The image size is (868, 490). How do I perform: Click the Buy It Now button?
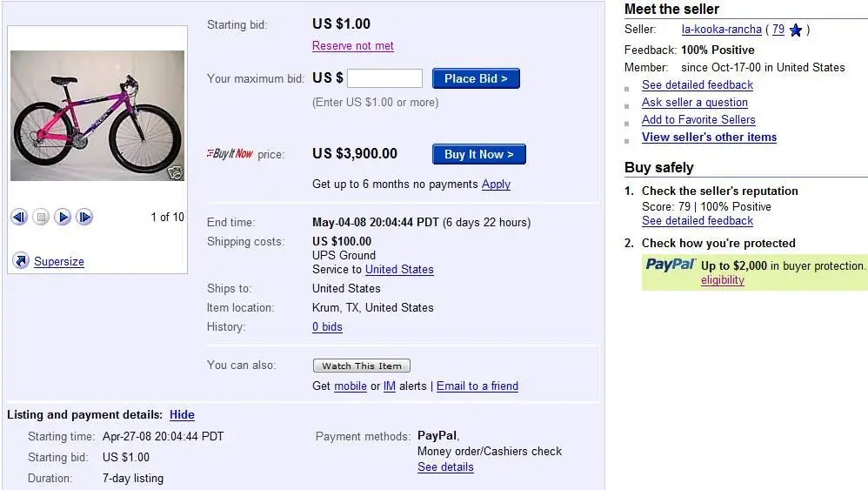pyautogui.click(x=479, y=154)
